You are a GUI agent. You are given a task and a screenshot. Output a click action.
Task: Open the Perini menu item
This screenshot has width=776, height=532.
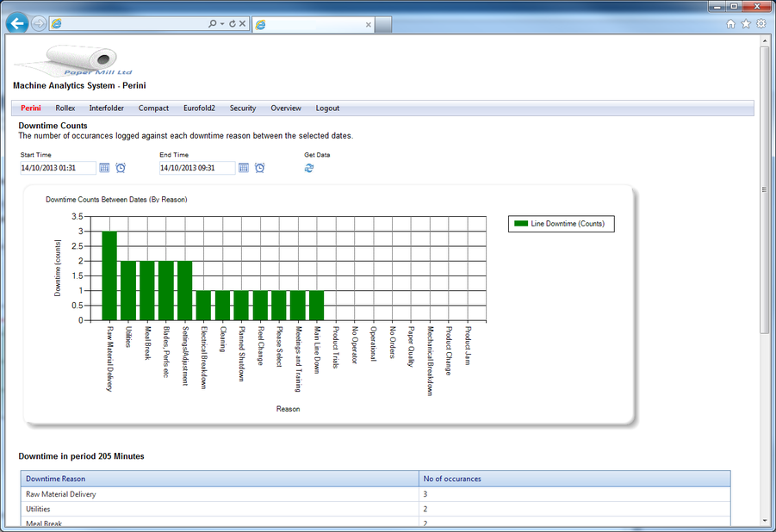click(31, 108)
